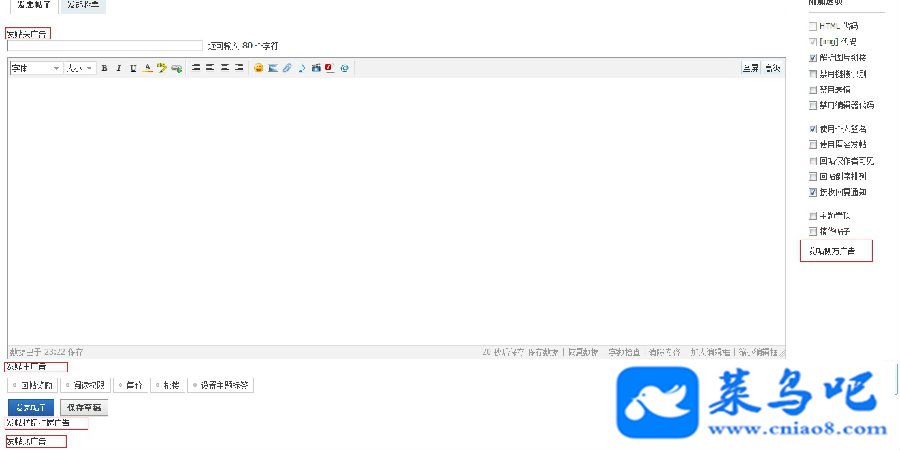The height and width of the screenshot is (450, 900).
Task: Toggle the reply reverse-order checkbox
Action: (812, 176)
